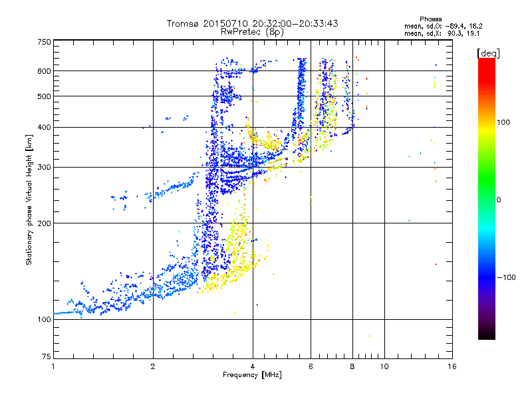Click the colorbar tick label '100'
532x399 pixels.
point(503,122)
